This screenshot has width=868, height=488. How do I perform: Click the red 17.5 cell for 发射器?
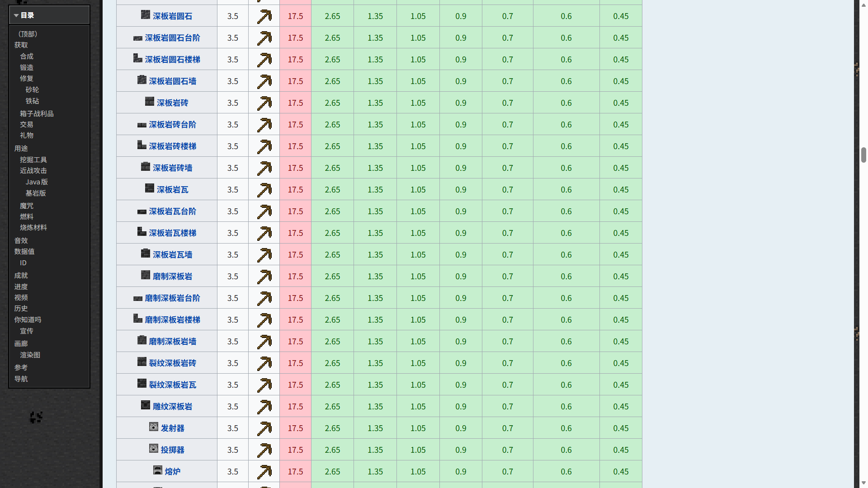point(295,428)
